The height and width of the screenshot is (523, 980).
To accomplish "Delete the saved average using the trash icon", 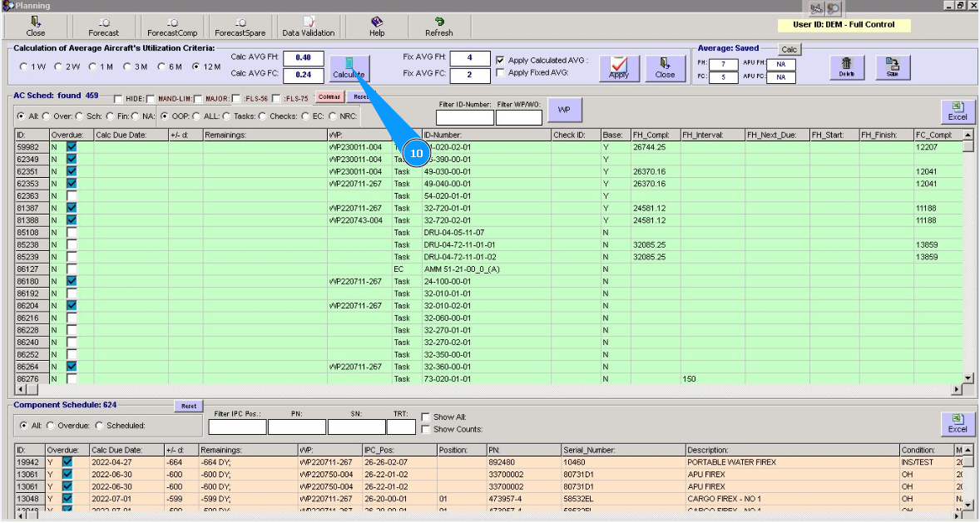I will (846, 67).
